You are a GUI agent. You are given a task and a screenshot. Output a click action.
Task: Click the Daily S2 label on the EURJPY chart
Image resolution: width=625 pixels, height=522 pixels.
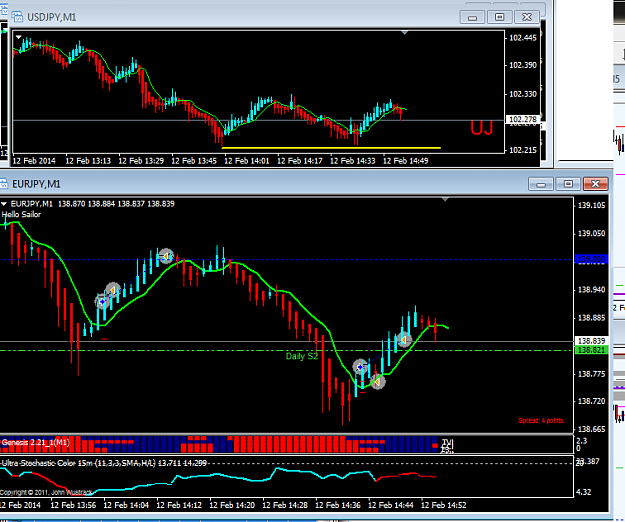[x=302, y=356]
